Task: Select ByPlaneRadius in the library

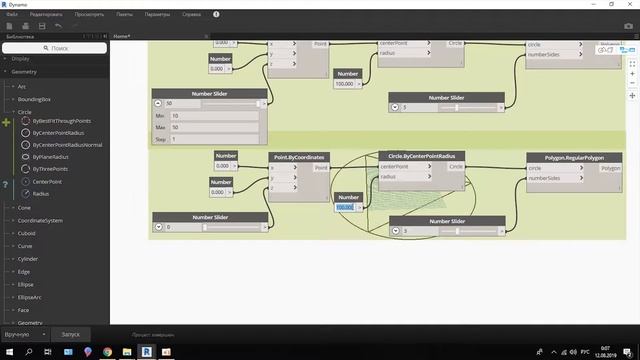Action: 51,157
